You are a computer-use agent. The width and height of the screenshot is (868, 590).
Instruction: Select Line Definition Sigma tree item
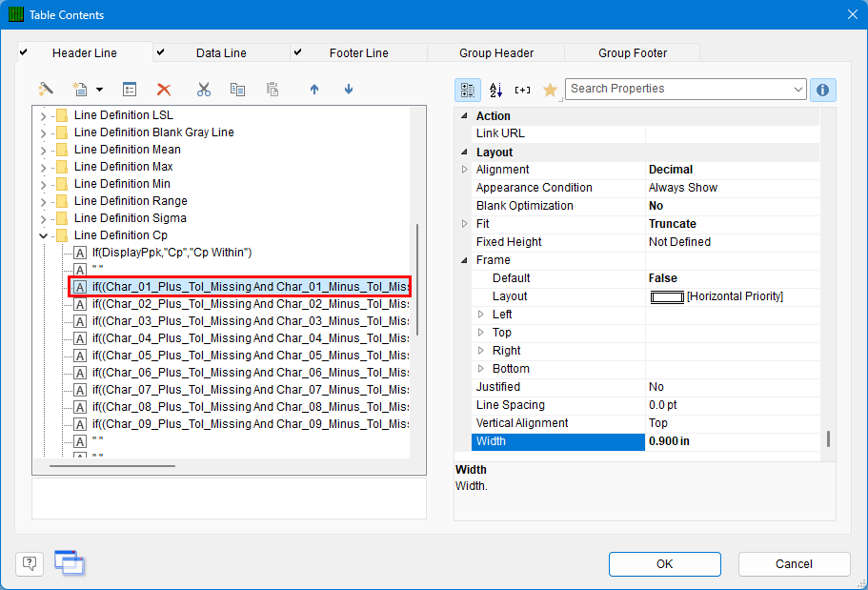[x=131, y=218]
